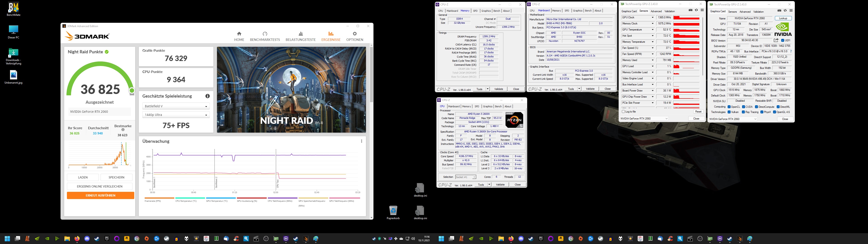This screenshot has height=244, width=868.
Task: Click the Lookup button in GPU-Z
Action: point(783,18)
